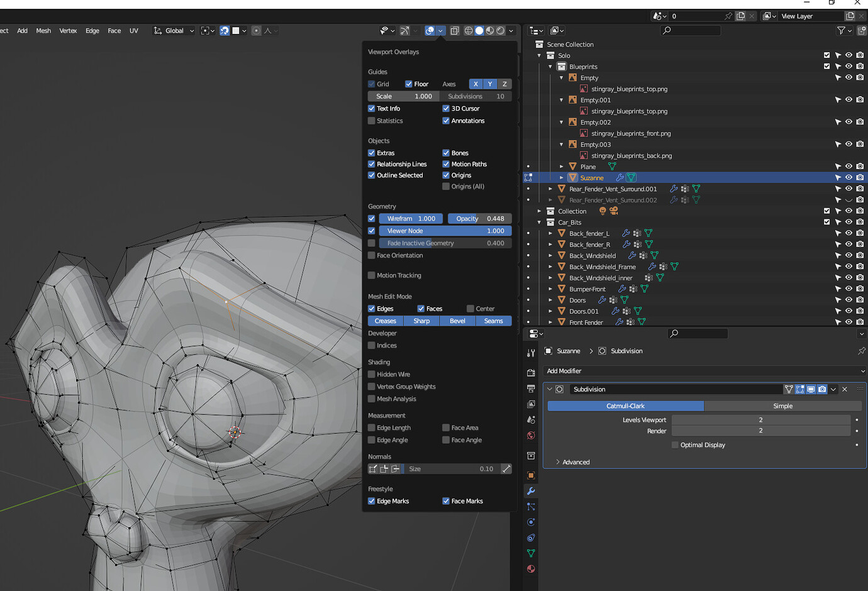Viewport: 868px width, 591px height.
Task: Open the View Layer properties tab
Action: point(531,404)
